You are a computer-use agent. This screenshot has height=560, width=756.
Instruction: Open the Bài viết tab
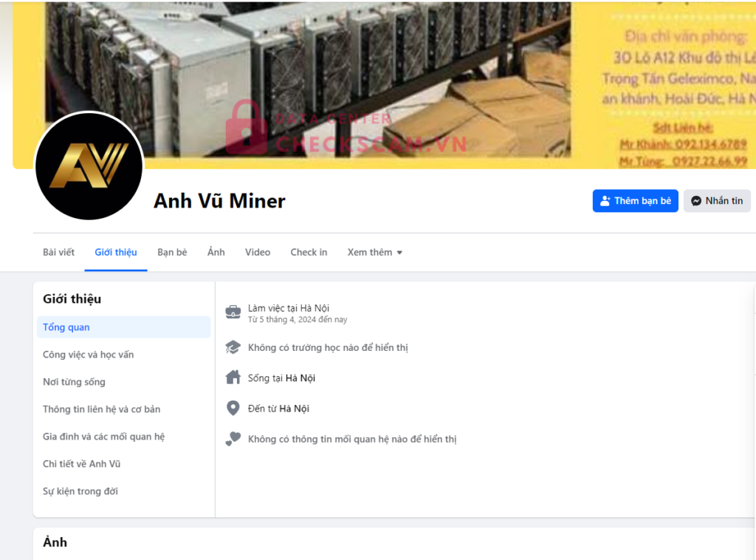click(58, 252)
